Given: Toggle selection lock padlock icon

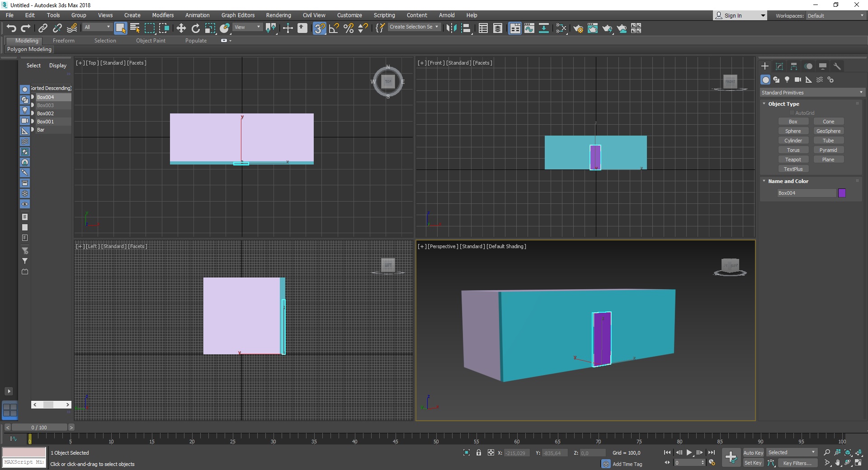Looking at the screenshot, I should click(x=479, y=453).
